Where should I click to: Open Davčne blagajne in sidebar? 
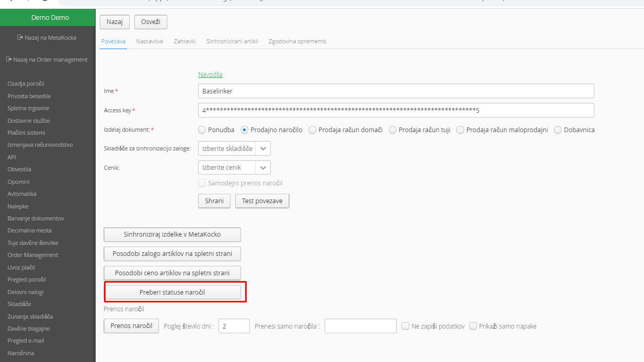pyautogui.click(x=29, y=329)
